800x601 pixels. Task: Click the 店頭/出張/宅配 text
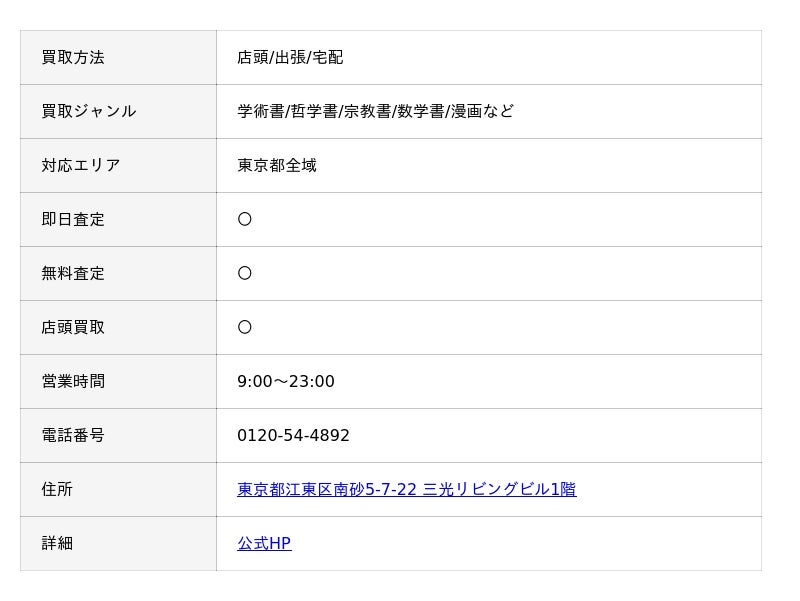[290, 57]
